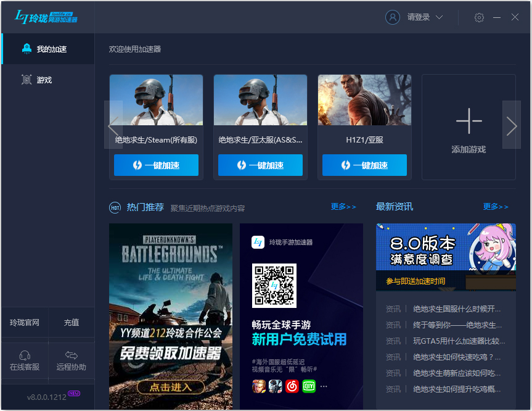Click the plus icon to add game

point(469,121)
